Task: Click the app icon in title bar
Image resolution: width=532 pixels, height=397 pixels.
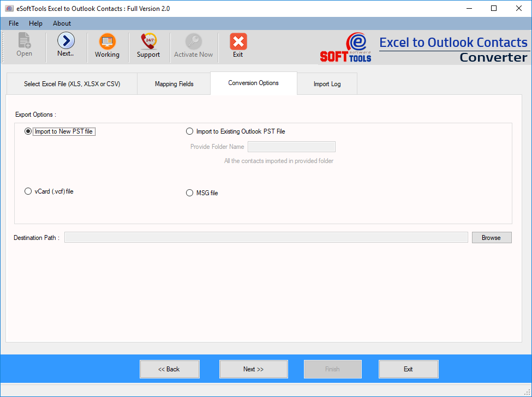Action: click(9, 9)
